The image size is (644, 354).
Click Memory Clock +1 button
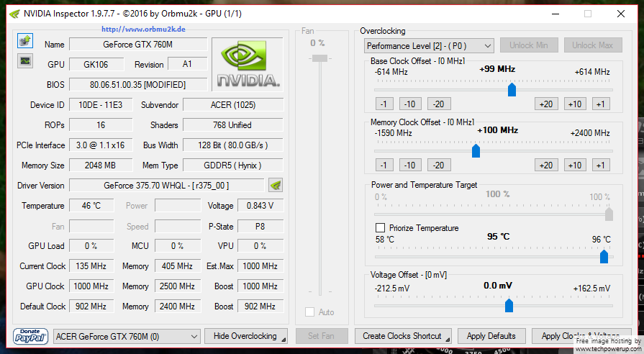[x=601, y=165]
